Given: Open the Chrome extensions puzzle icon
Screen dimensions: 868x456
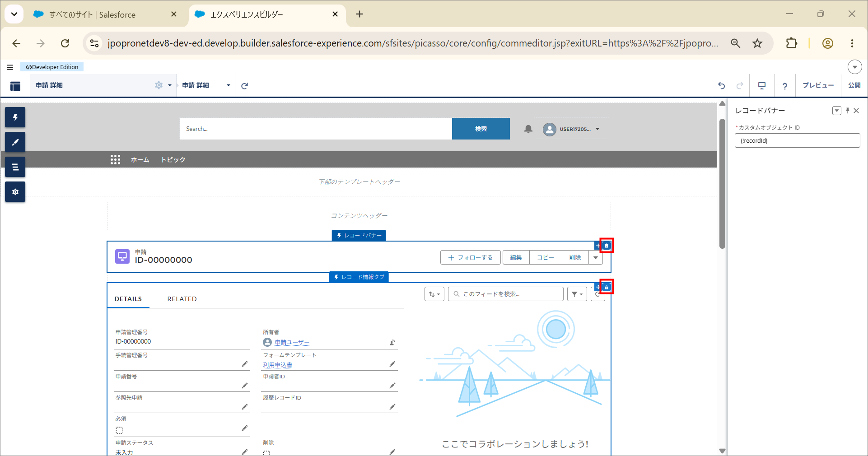Looking at the screenshot, I should (791, 43).
